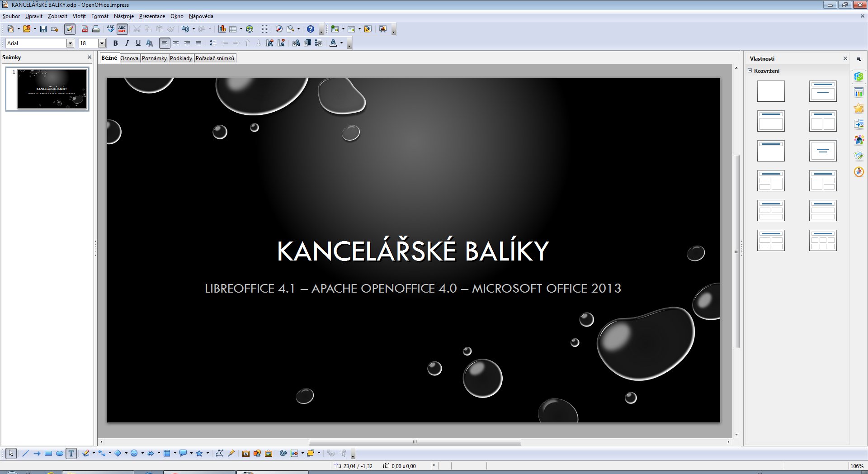
Task: Print the file directly icon
Action: tap(96, 29)
